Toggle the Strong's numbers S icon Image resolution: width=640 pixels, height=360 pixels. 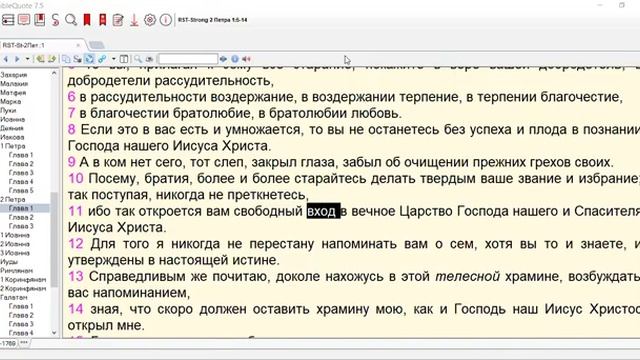click(56, 20)
